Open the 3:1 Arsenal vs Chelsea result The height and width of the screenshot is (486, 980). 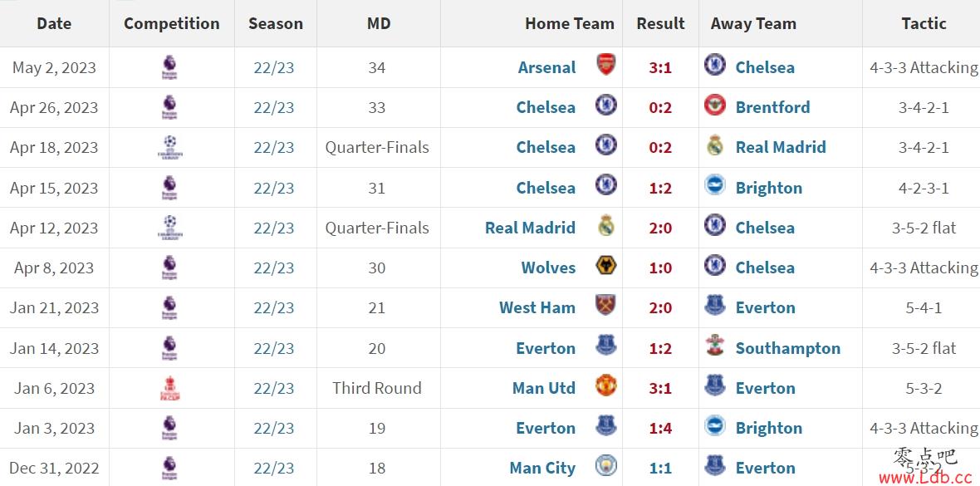[x=660, y=67]
